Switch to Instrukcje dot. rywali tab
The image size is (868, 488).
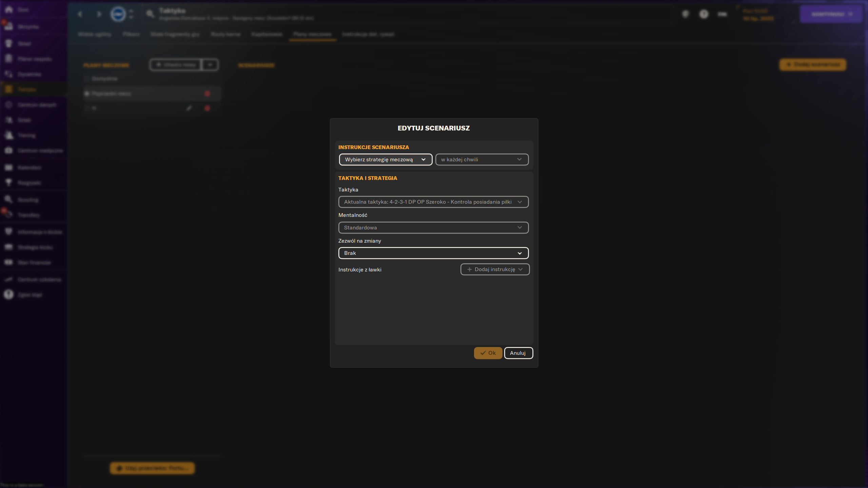pos(368,34)
